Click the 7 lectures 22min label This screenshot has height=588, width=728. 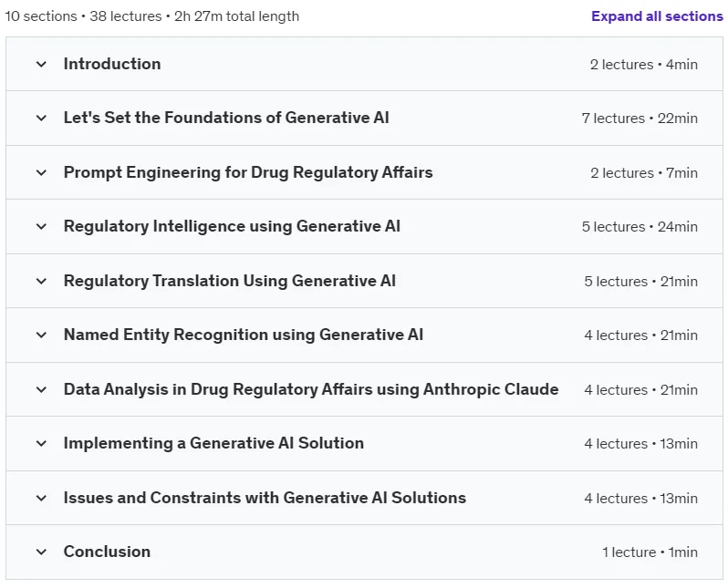(x=640, y=119)
